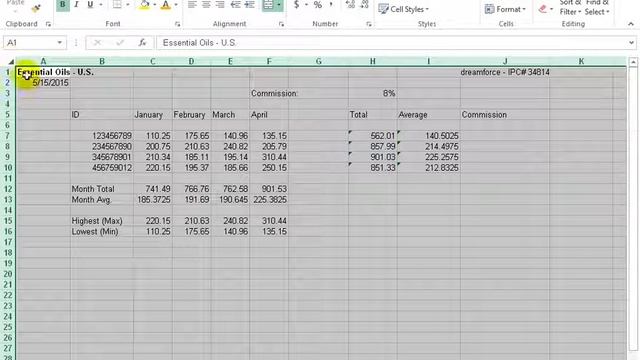Open the Name Box dropdown

(60, 42)
